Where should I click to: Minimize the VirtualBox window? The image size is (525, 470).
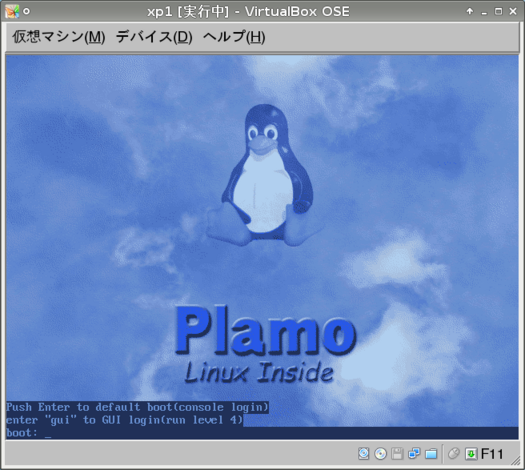[484, 12]
